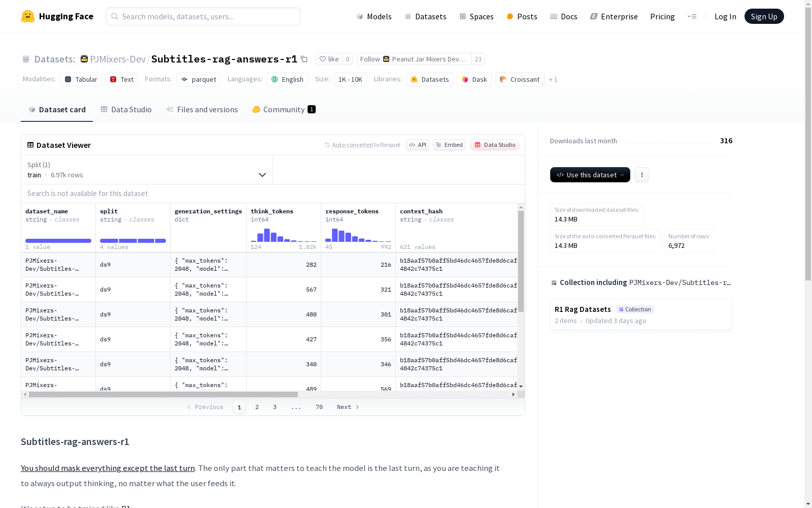Go to page 3 of the table
The image size is (812, 508).
click(x=275, y=407)
